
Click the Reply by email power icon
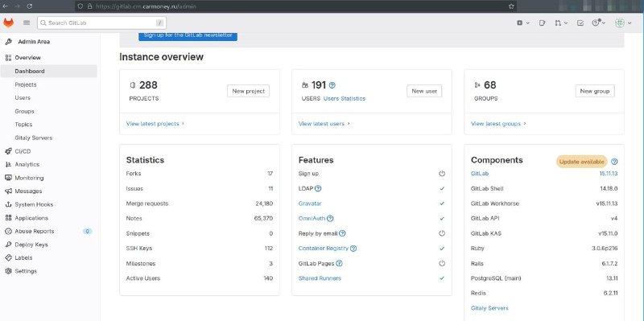click(x=442, y=233)
